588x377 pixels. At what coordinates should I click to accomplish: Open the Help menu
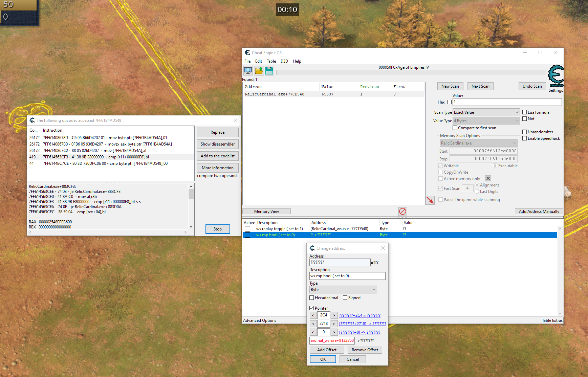[x=297, y=61]
